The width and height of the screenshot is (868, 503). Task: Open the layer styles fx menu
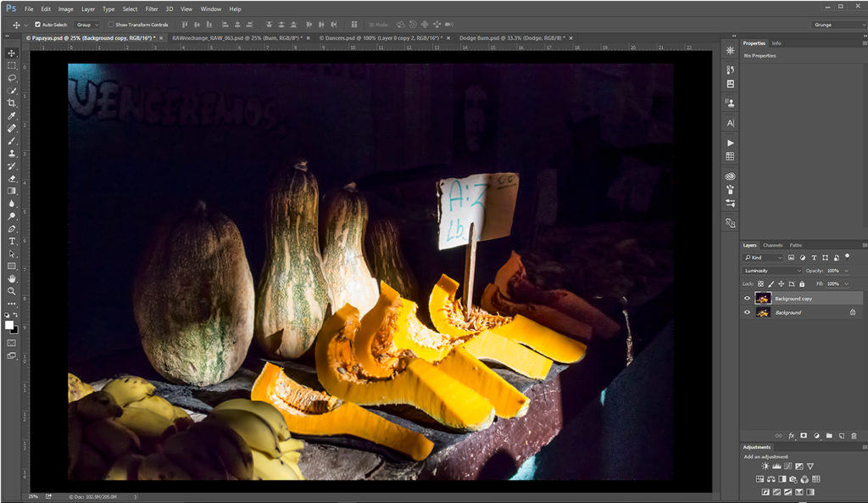(x=793, y=435)
